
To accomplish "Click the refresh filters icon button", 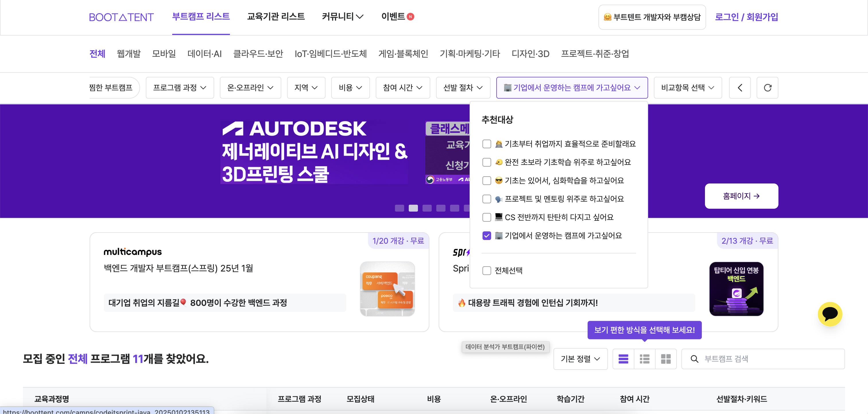I will coord(767,88).
